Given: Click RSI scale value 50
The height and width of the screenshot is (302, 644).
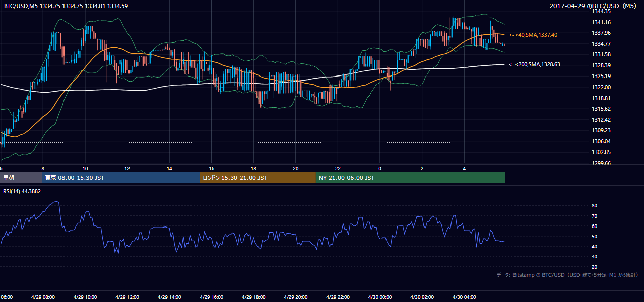Looking at the screenshot, I should (595, 236).
